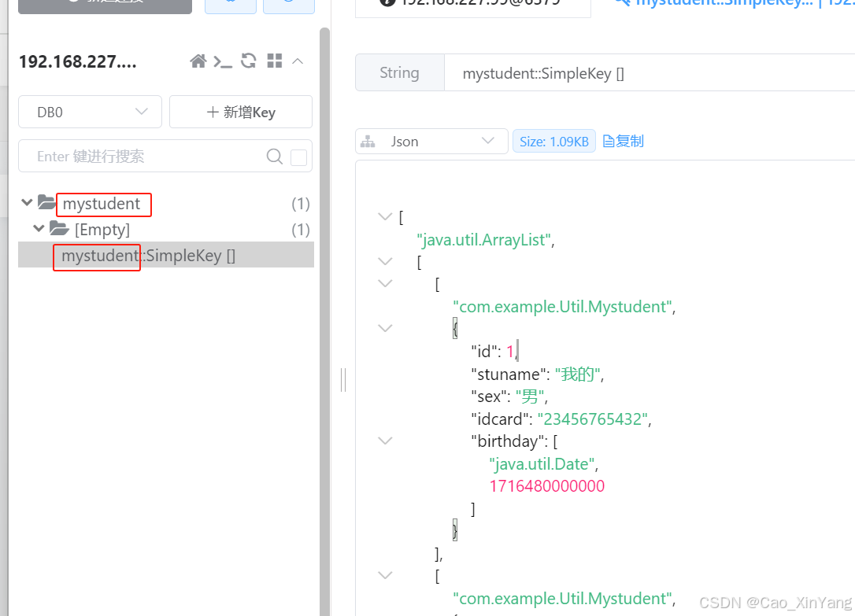The width and height of the screenshot is (855, 616).
Task: Click the "java.util.Date" string
Action: 542,463
